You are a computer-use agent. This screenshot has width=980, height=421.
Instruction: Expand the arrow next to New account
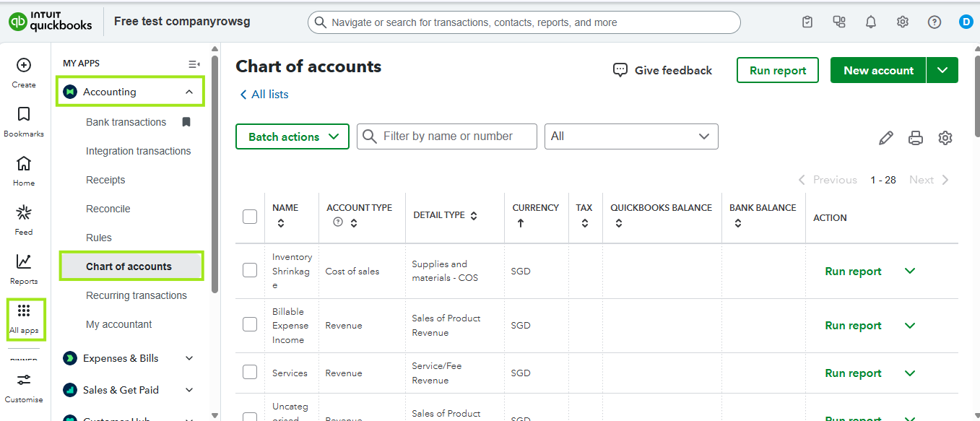coord(942,70)
